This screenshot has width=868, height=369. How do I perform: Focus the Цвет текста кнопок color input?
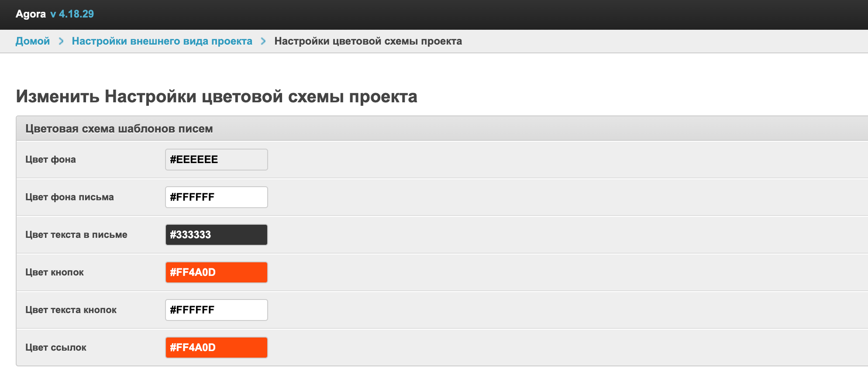(216, 310)
